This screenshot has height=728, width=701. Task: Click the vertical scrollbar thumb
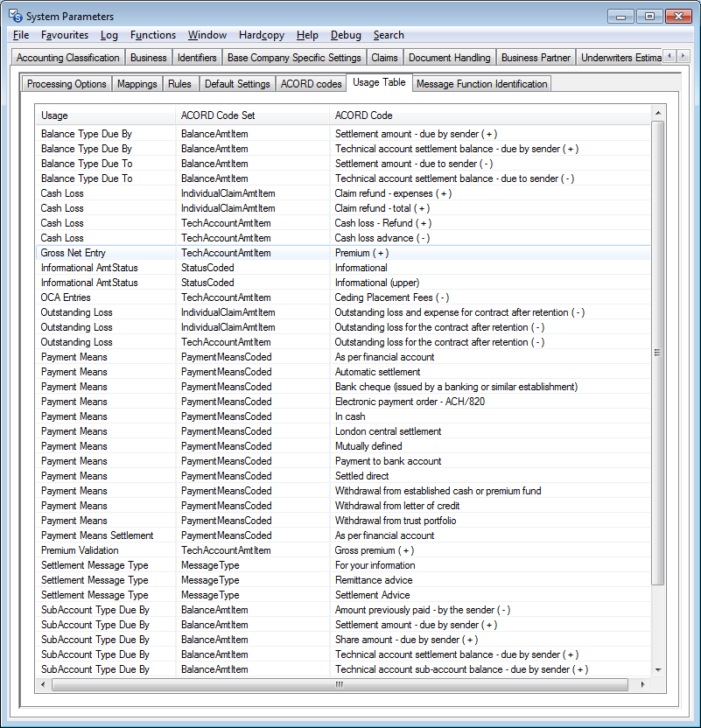659,350
